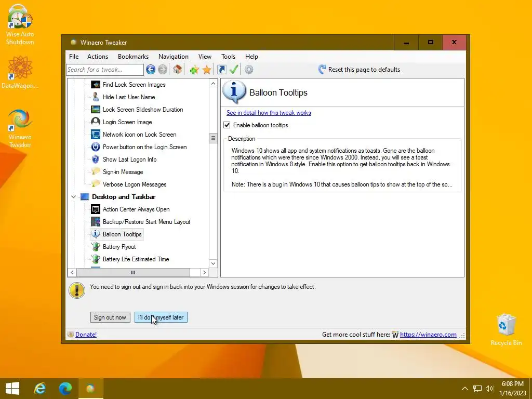Click the Network icon on Lock Screen icon
The height and width of the screenshot is (399, 532).
pos(96,135)
